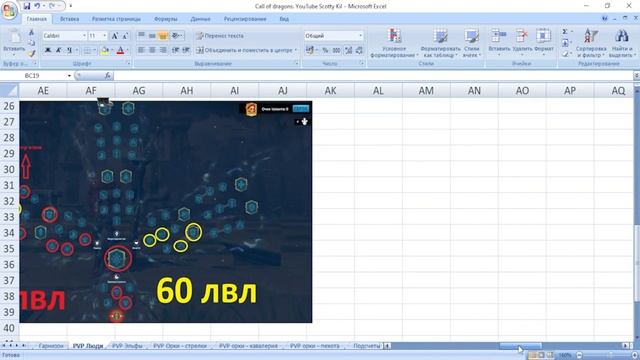The width and height of the screenshot is (640, 360).
Task: Open Format as Table gallery
Action: point(440,43)
